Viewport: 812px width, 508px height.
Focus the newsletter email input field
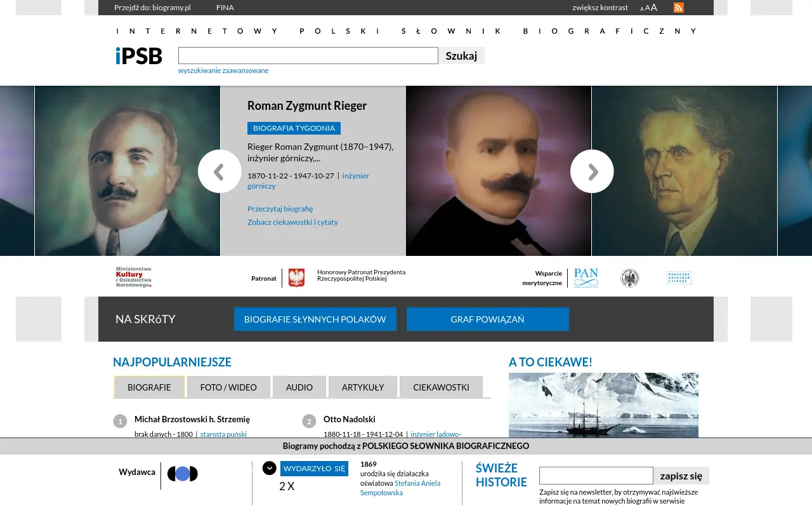coord(596,476)
